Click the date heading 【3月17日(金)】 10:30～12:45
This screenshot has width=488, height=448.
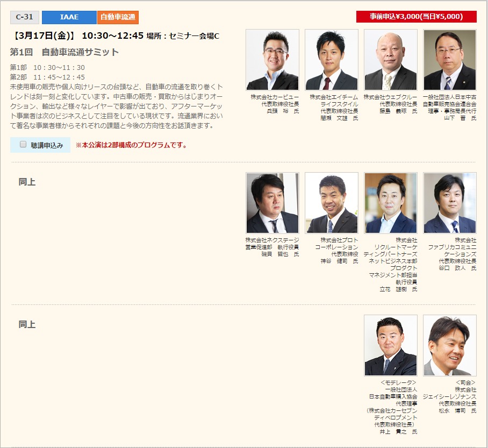point(77,36)
